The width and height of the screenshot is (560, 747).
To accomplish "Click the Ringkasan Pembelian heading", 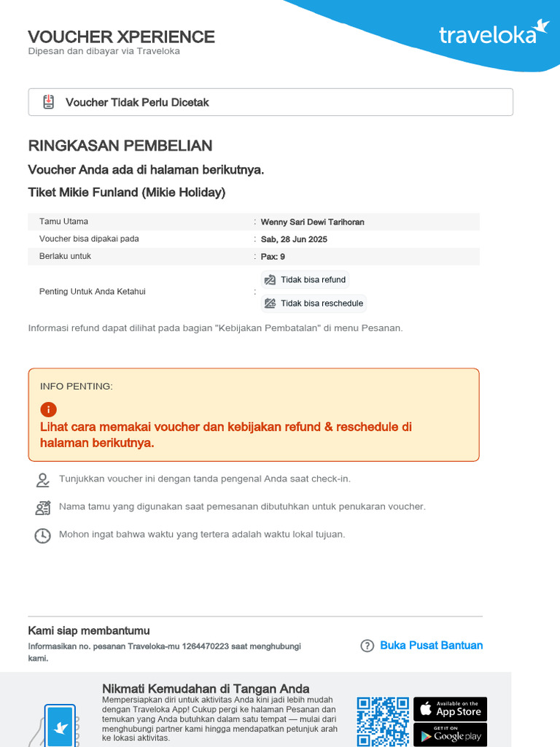I will 120,145.
